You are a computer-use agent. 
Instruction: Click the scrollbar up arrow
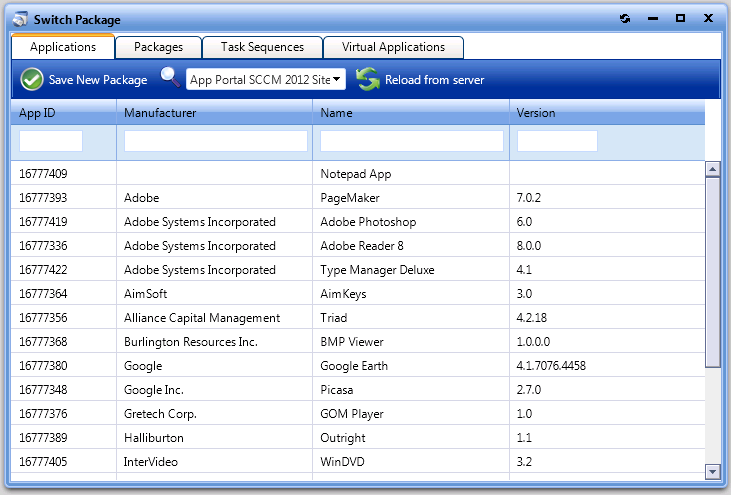(712, 169)
